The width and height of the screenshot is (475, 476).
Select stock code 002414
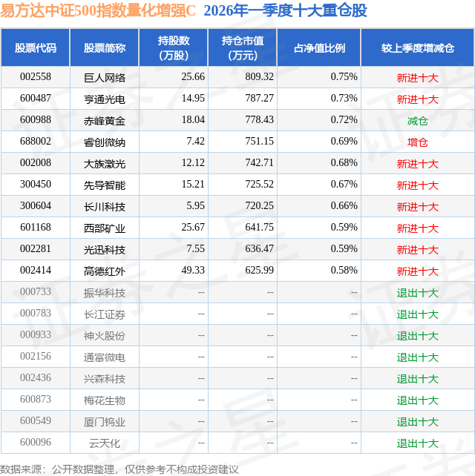(x=36, y=270)
